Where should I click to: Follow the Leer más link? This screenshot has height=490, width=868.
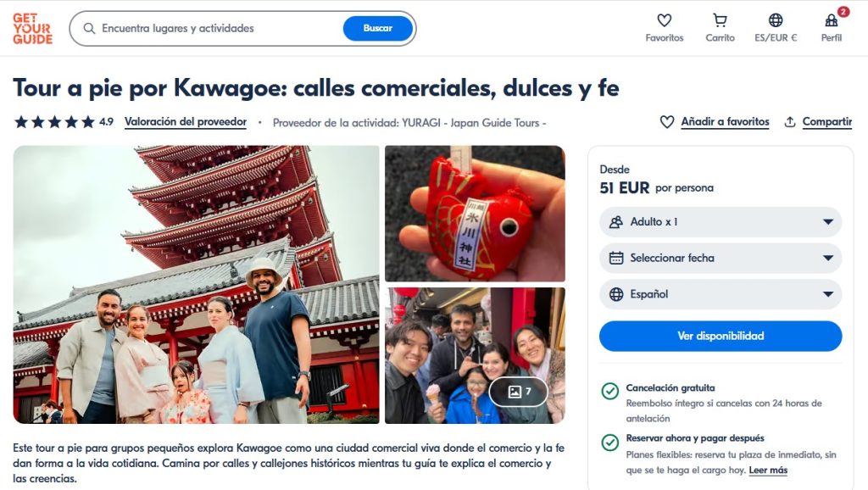(768, 470)
